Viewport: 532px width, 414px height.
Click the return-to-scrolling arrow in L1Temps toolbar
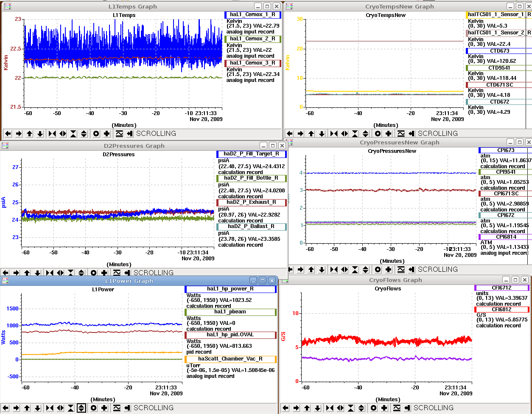pos(130,133)
